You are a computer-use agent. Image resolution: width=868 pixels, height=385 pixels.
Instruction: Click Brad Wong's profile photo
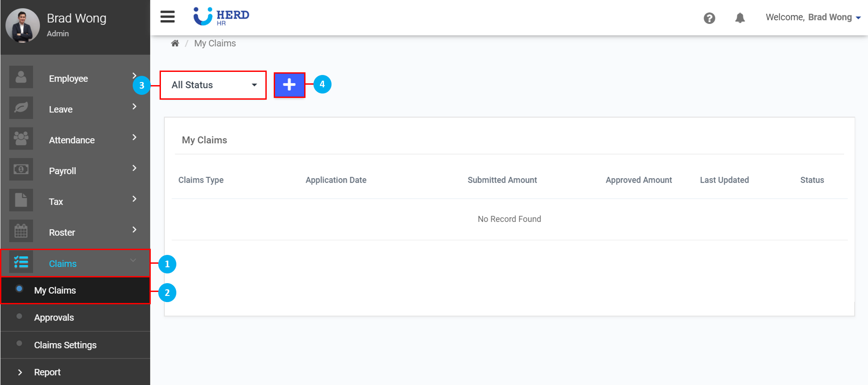point(22,25)
